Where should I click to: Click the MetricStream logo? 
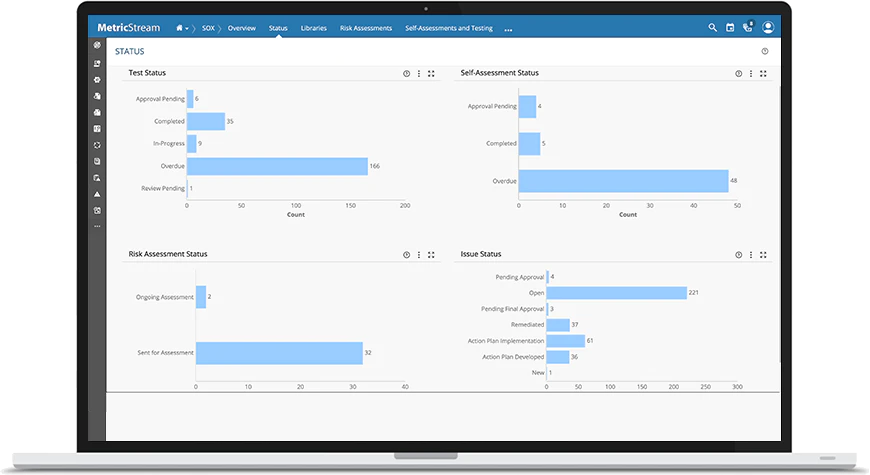[x=129, y=27]
